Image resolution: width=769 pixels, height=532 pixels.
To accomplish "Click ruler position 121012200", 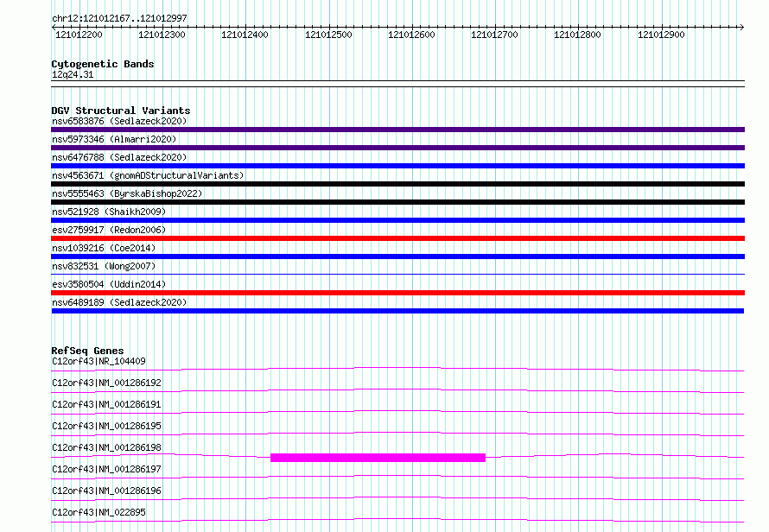I will tap(79, 35).
